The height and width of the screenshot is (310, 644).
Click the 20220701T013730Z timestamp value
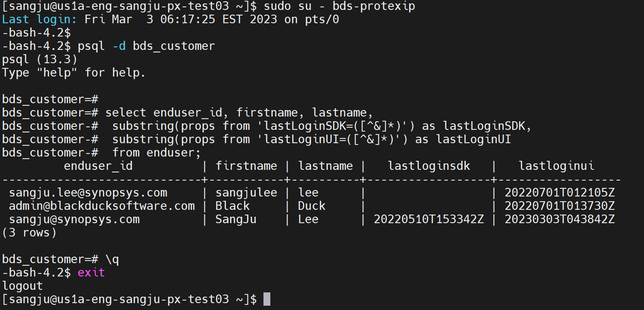(560, 206)
